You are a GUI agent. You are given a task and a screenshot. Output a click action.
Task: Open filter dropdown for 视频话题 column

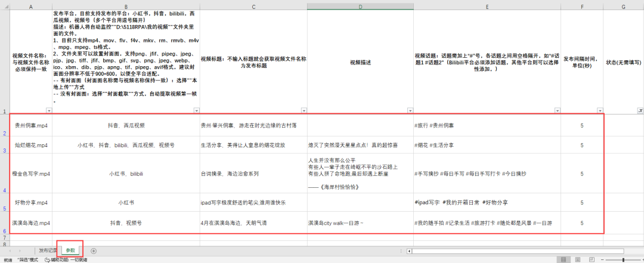tap(558, 110)
